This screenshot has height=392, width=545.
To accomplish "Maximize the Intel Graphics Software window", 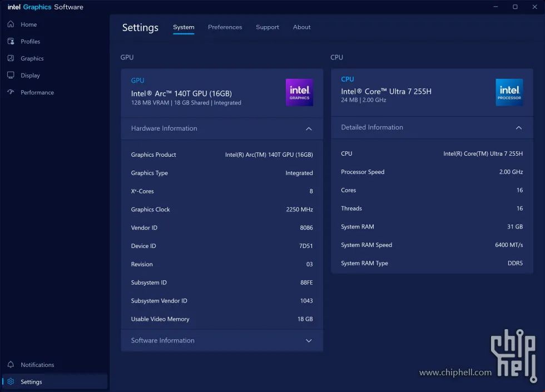I will 515,7.
